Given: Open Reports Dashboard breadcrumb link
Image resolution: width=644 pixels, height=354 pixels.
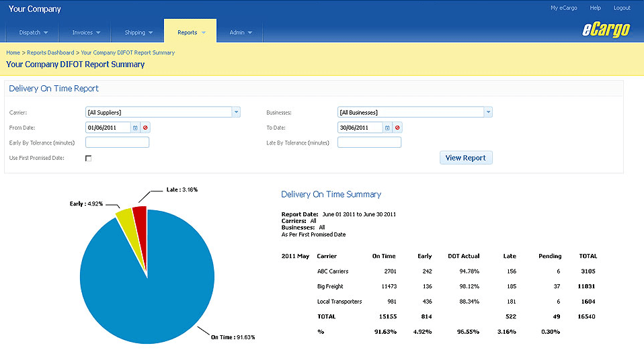Looking at the screenshot, I should pos(50,52).
